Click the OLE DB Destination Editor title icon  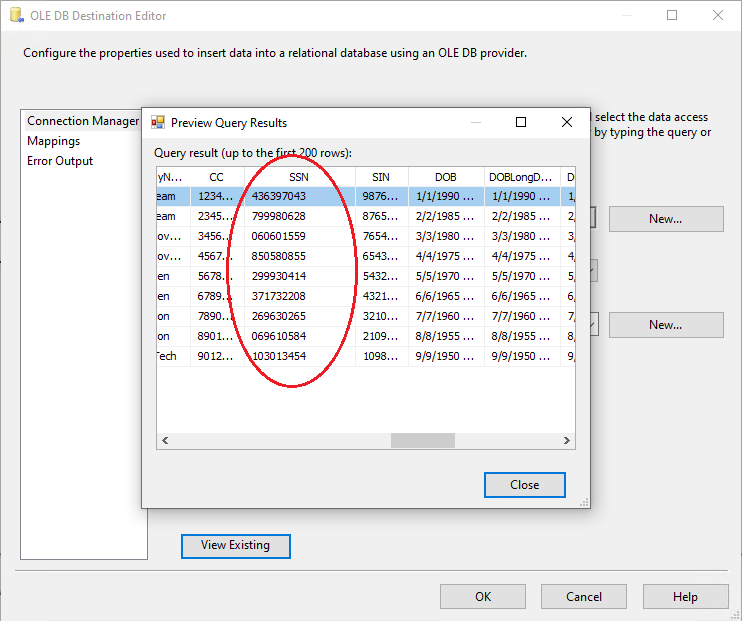pos(15,16)
